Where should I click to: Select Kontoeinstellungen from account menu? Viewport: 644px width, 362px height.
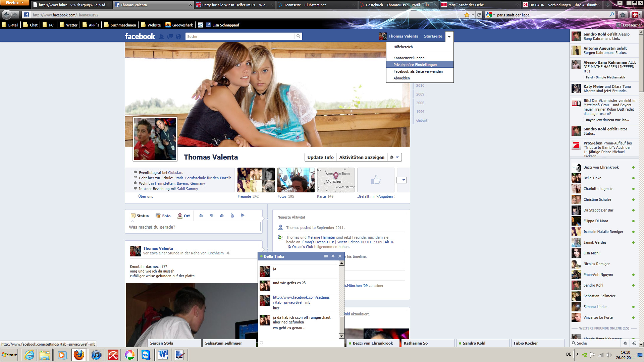[x=420, y=58]
